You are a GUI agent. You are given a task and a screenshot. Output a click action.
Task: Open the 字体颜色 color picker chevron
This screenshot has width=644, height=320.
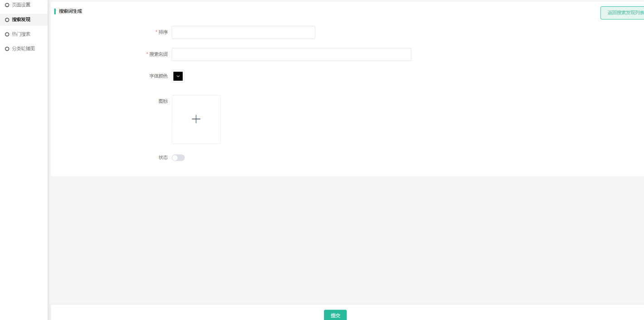pyautogui.click(x=178, y=76)
